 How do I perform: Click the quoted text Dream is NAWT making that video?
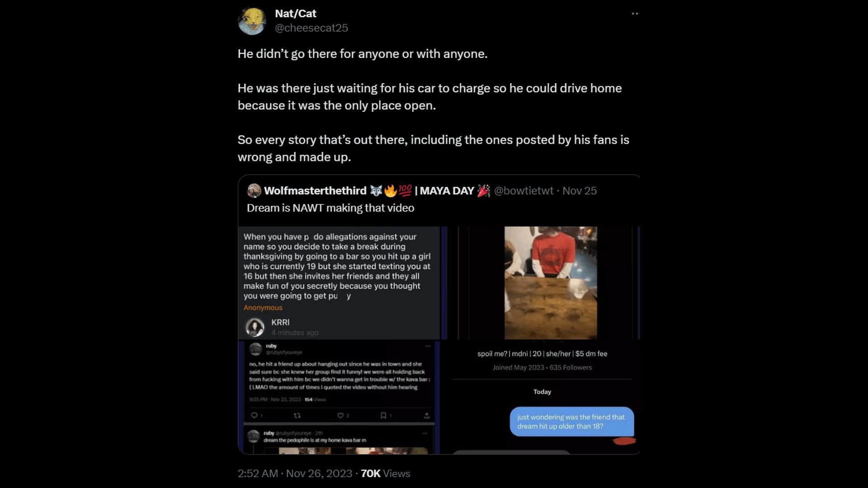click(330, 208)
